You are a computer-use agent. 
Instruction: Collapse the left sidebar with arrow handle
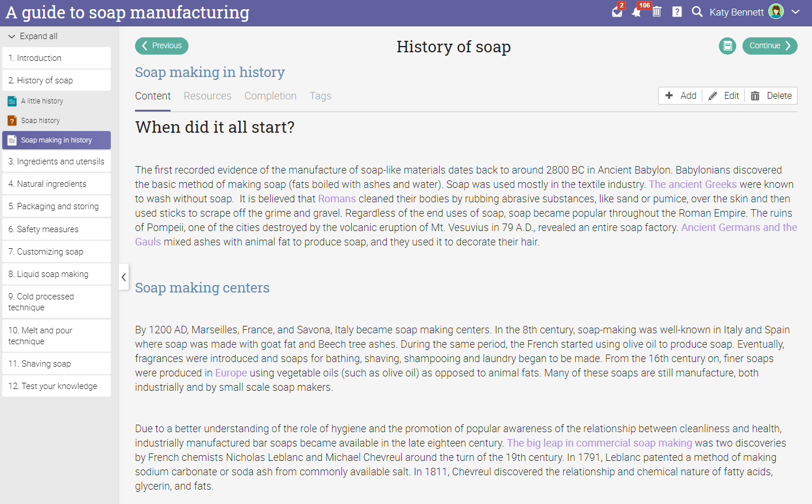click(124, 277)
